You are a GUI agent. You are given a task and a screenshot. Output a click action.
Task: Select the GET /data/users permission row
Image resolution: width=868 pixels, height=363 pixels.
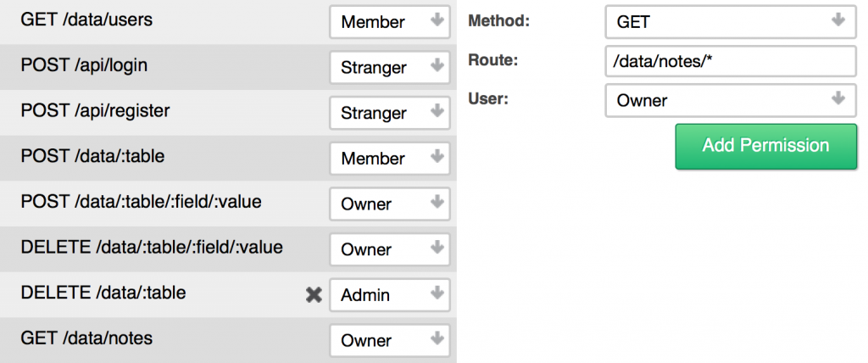[228, 21]
